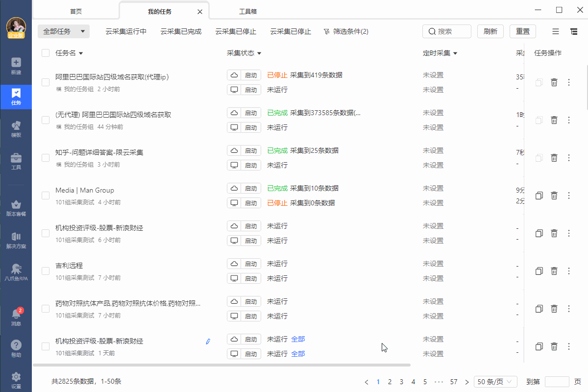Delete the 吉利远程 task

pyautogui.click(x=554, y=271)
